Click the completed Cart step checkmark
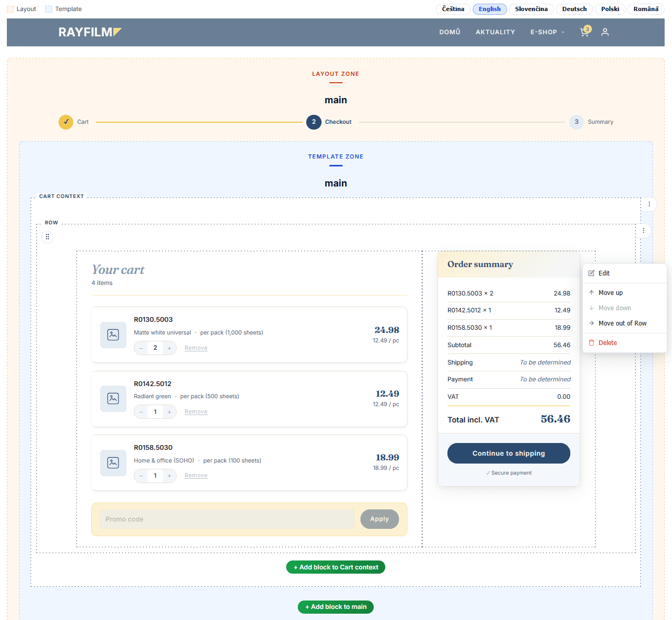 click(66, 122)
